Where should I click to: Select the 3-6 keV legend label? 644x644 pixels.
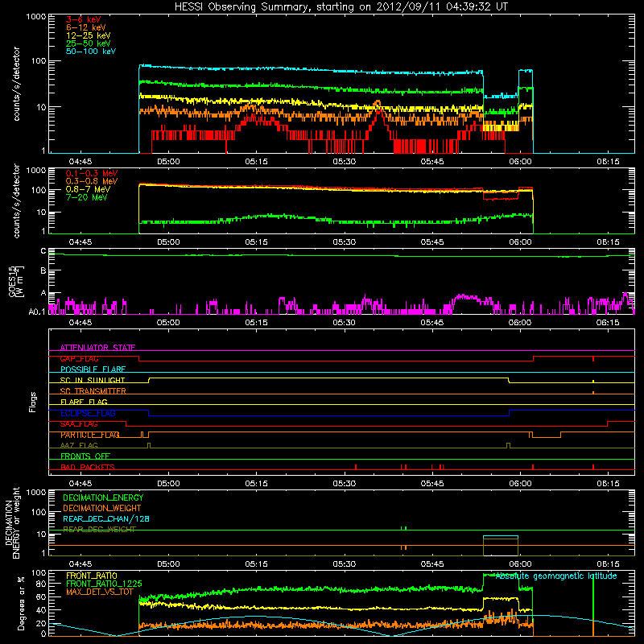[83, 19]
